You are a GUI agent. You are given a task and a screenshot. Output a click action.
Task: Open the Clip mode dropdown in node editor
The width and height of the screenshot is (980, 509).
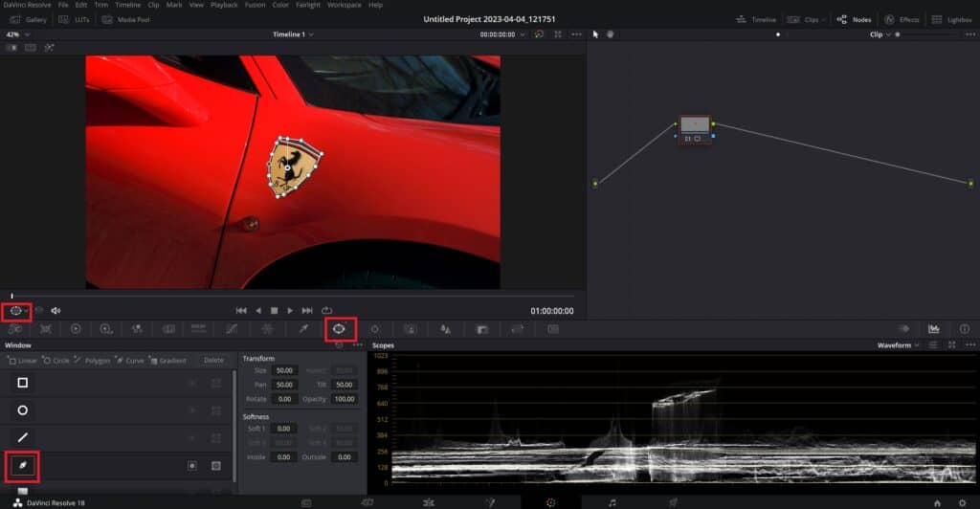[880, 34]
